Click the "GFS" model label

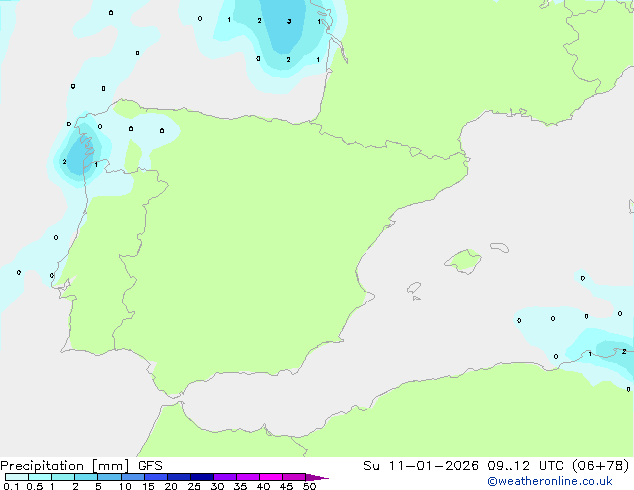[x=150, y=466]
